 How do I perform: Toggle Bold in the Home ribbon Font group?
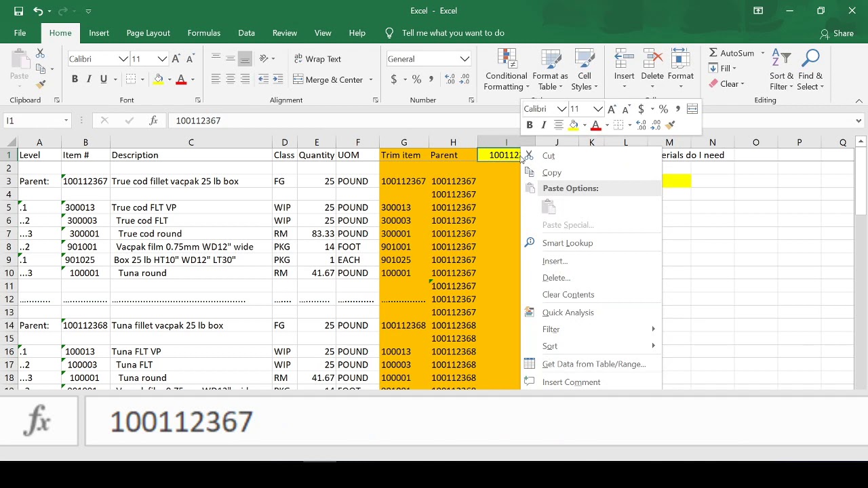[x=75, y=79]
